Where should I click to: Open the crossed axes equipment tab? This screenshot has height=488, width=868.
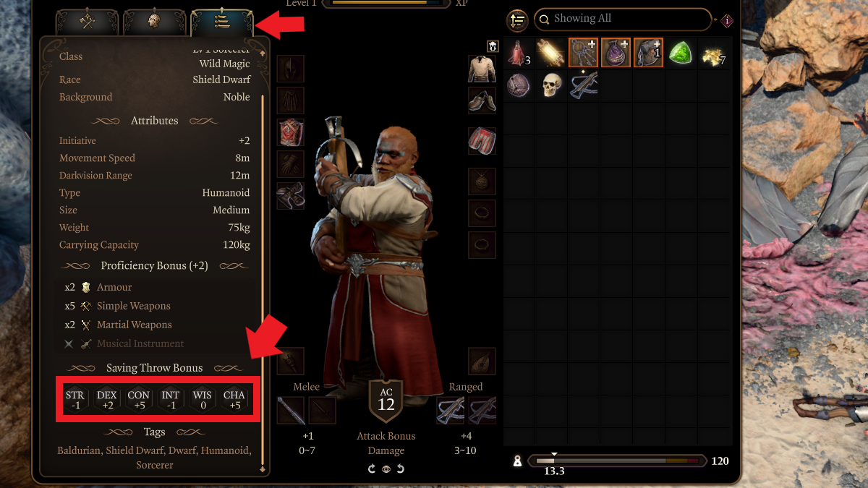click(88, 22)
